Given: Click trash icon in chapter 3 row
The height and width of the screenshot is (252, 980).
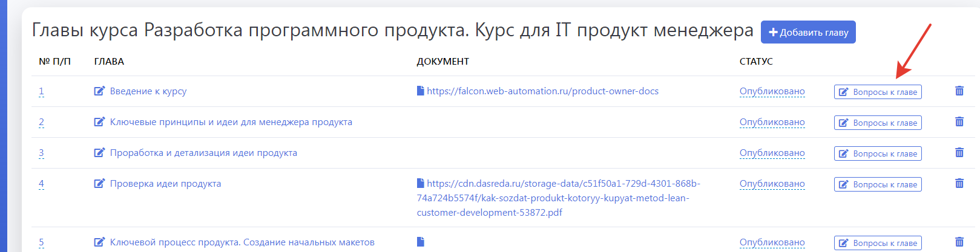Looking at the screenshot, I should pyautogui.click(x=959, y=153).
